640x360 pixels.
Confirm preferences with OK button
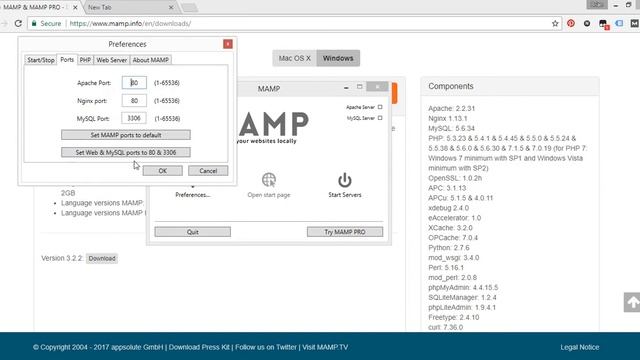coord(162,171)
